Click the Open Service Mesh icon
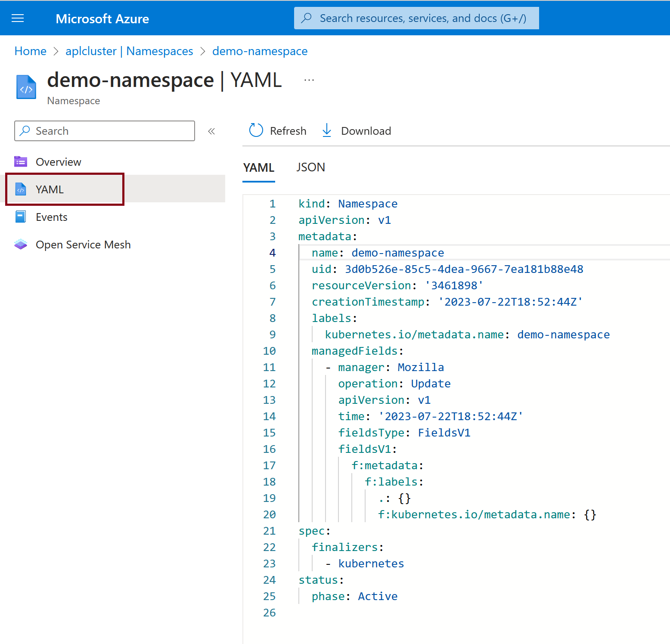 21,244
